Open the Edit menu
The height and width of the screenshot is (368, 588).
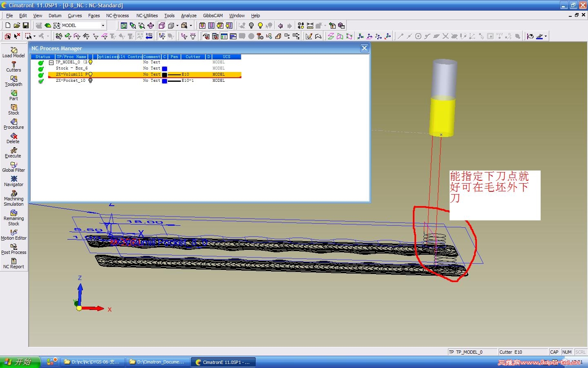(x=23, y=16)
